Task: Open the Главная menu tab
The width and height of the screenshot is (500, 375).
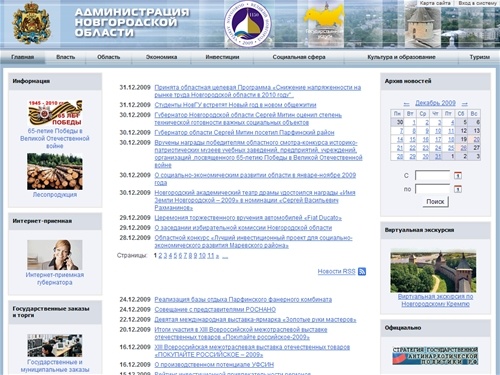Action: [23, 57]
